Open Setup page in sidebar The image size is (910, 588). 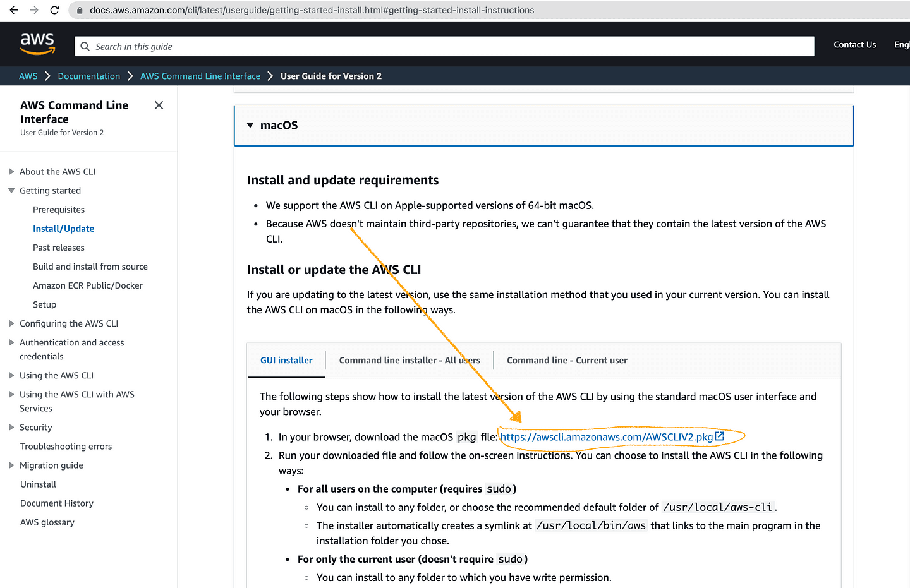(x=44, y=304)
